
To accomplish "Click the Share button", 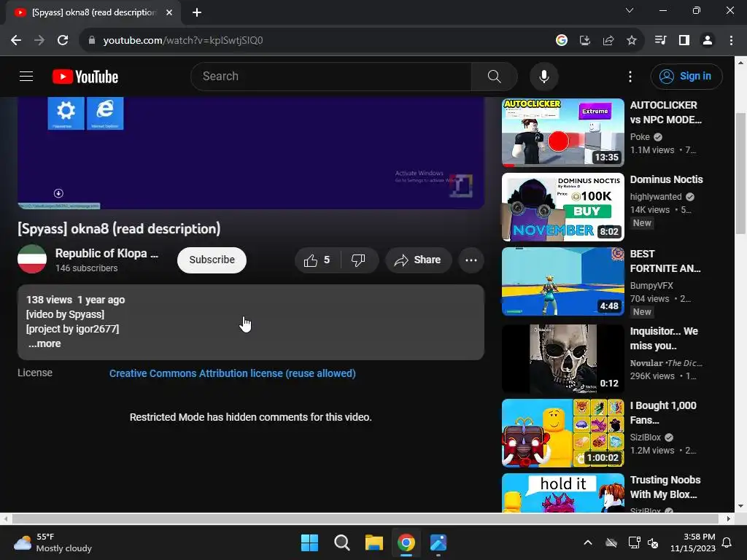I will [x=418, y=260].
